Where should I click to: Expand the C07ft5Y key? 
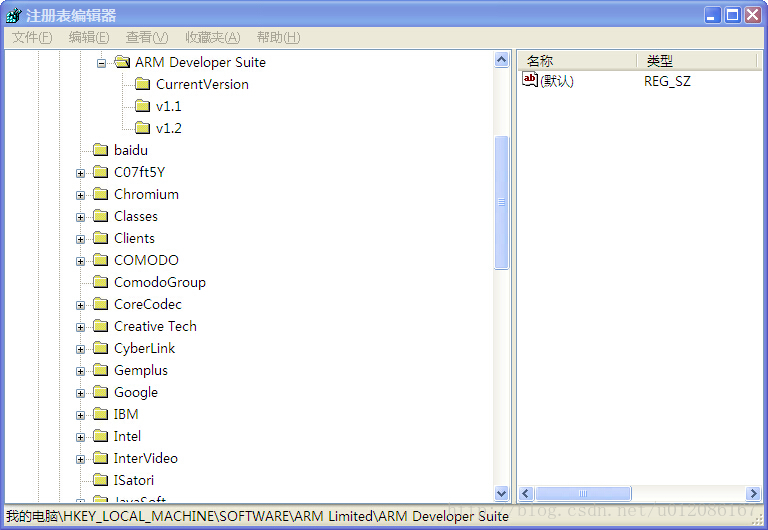click(x=80, y=173)
